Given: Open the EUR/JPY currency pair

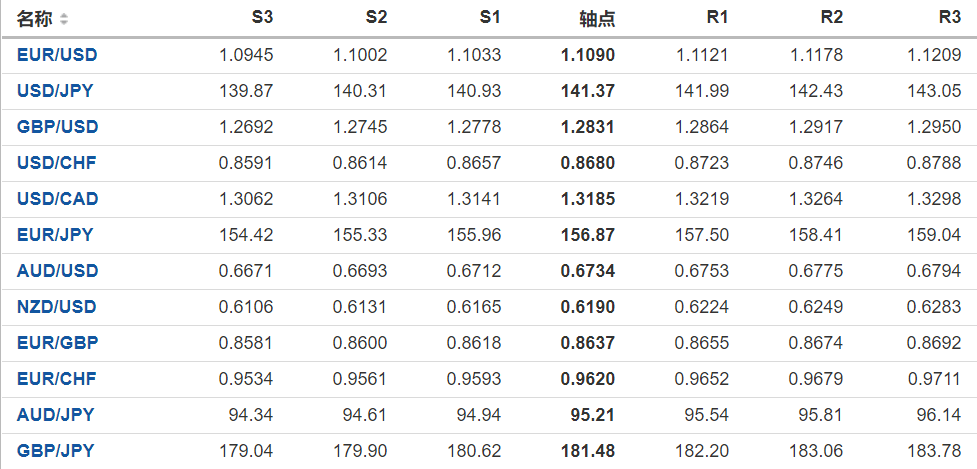Looking at the screenshot, I should pos(55,235).
